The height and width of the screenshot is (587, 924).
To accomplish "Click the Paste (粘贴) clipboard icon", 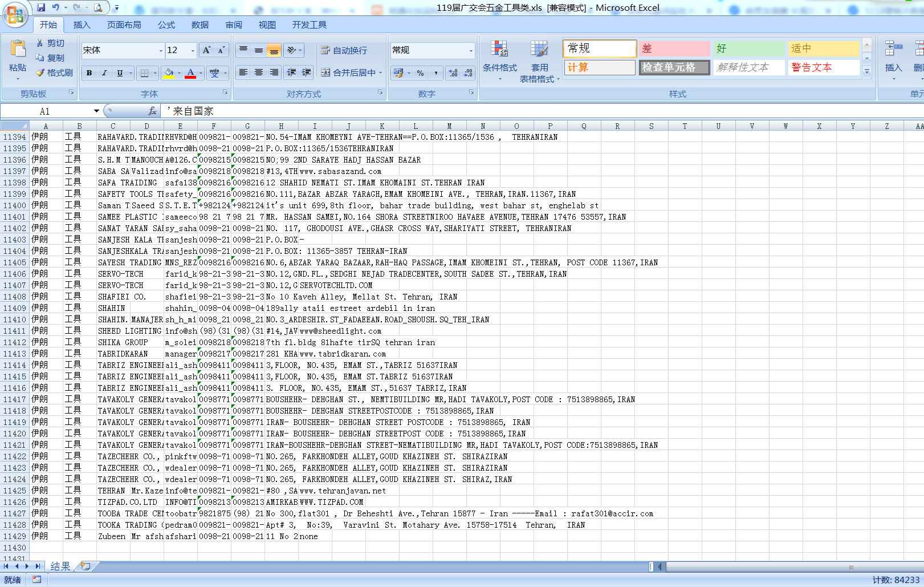I will pos(18,50).
